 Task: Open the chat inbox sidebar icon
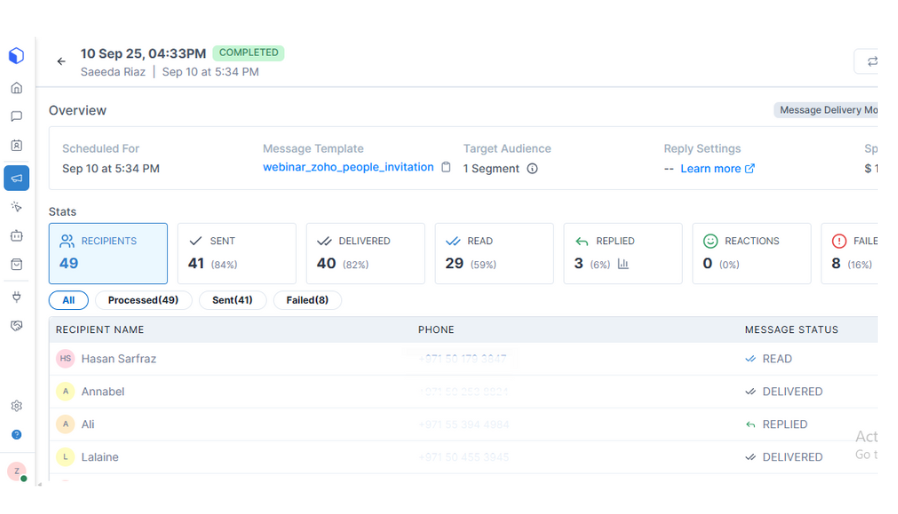(16, 117)
